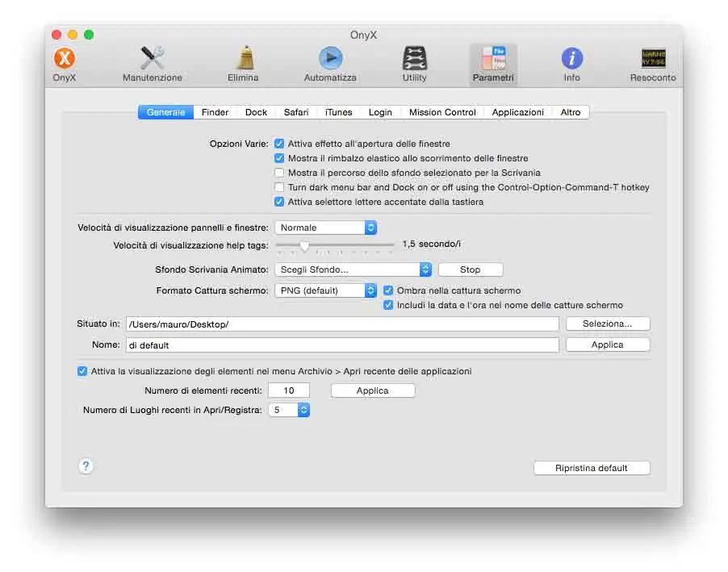Click the OnyX window title text
Screen dimensions: 728x572
click(x=363, y=35)
